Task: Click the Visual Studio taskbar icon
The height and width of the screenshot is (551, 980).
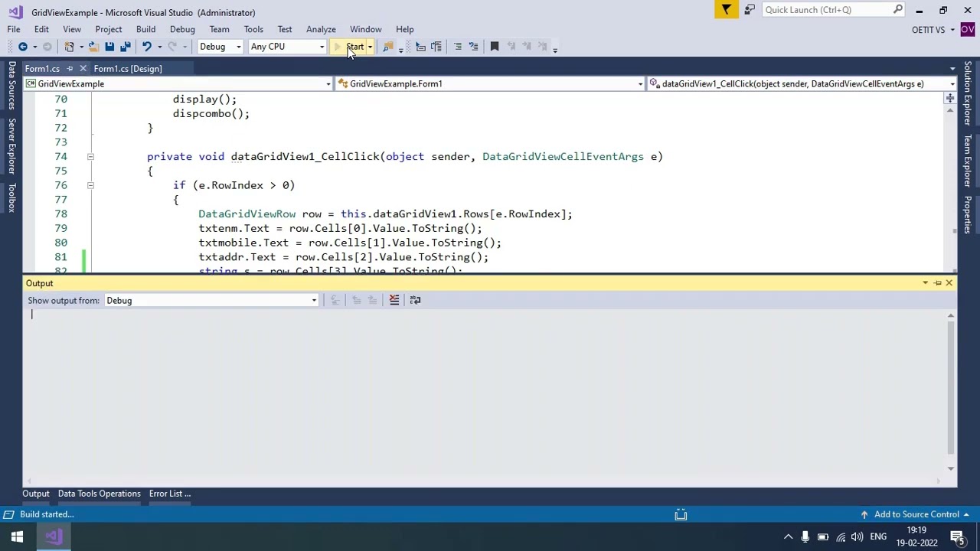Action: 54,536
